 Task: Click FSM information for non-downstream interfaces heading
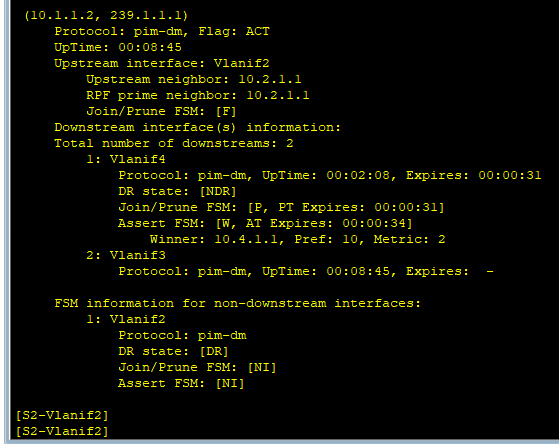pyautogui.click(x=238, y=303)
